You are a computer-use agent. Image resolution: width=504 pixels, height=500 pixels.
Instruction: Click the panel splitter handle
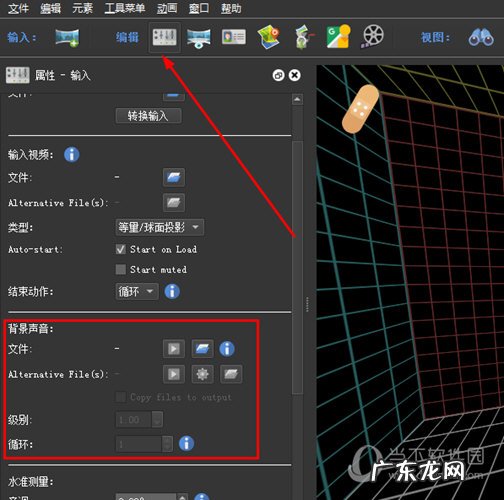[x=307, y=304]
